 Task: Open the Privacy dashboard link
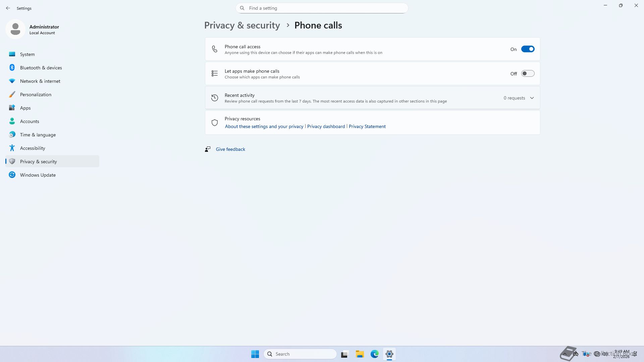click(x=326, y=127)
